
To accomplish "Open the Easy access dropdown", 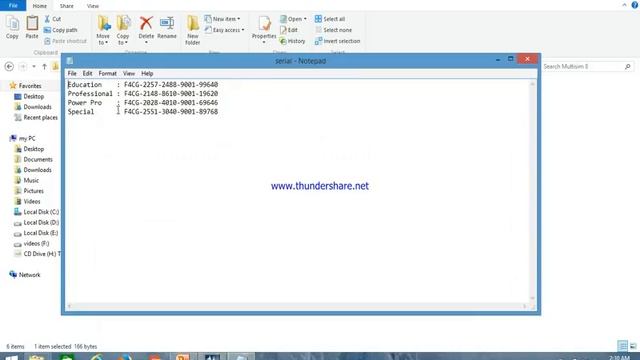I will tap(224, 30).
